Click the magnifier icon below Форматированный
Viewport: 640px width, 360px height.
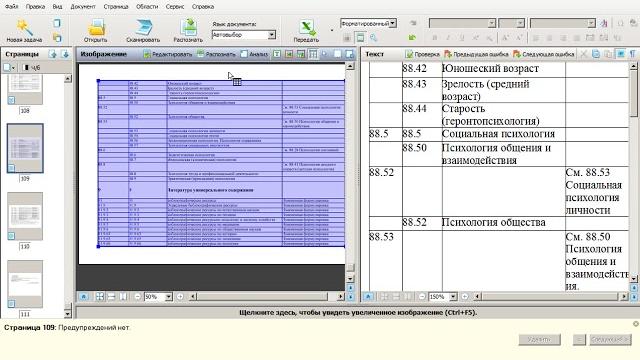pos(373,38)
